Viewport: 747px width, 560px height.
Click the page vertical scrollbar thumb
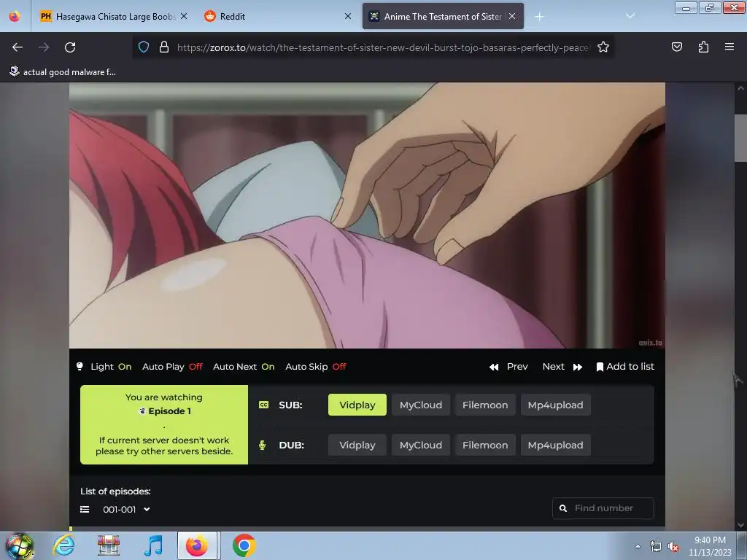point(740,138)
